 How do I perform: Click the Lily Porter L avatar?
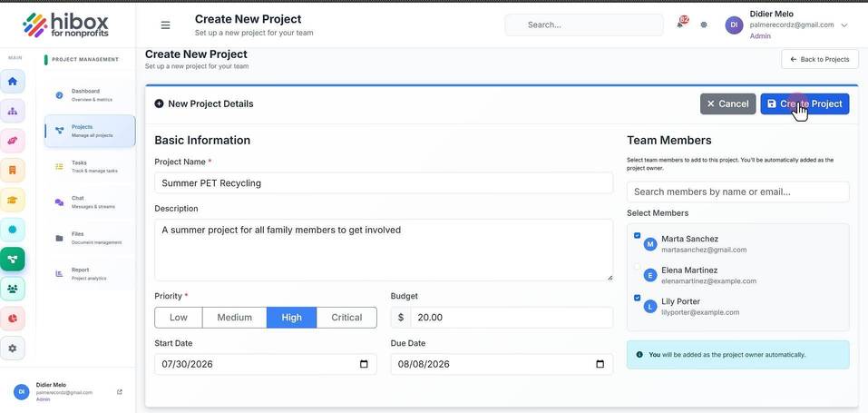click(650, 307)
